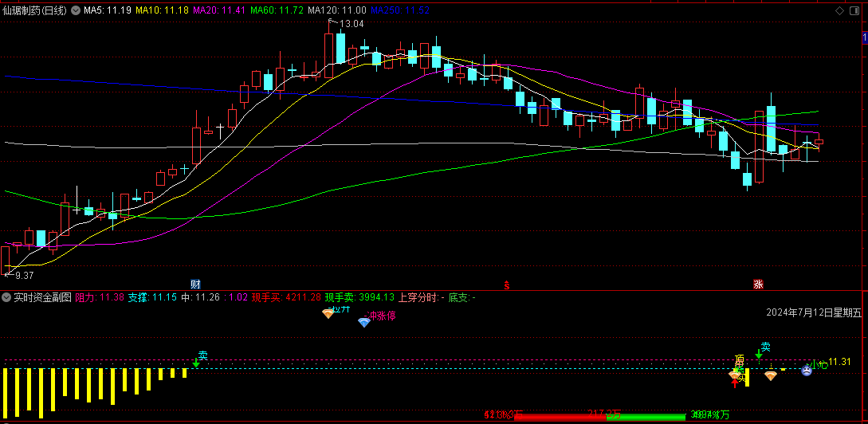Click the 217.2万 volume label

[604, 414]
